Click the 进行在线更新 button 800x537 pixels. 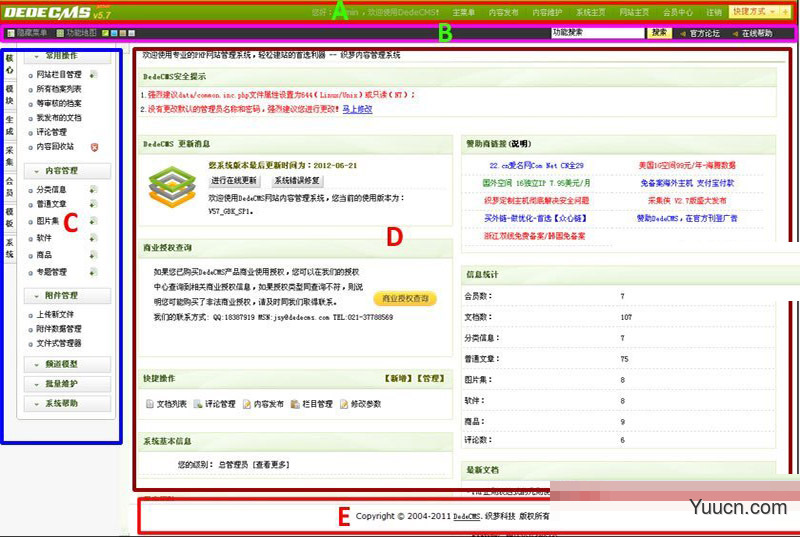tap(234, 181)
